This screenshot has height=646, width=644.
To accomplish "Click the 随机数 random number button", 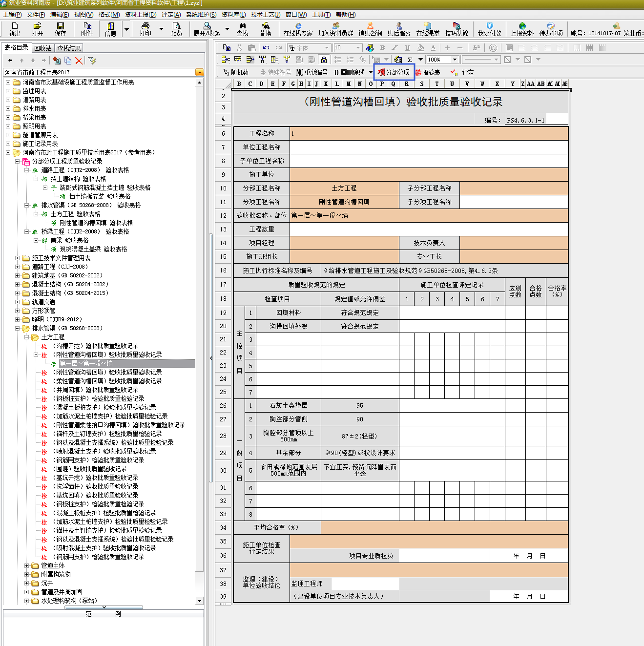I will click(236, 72).
